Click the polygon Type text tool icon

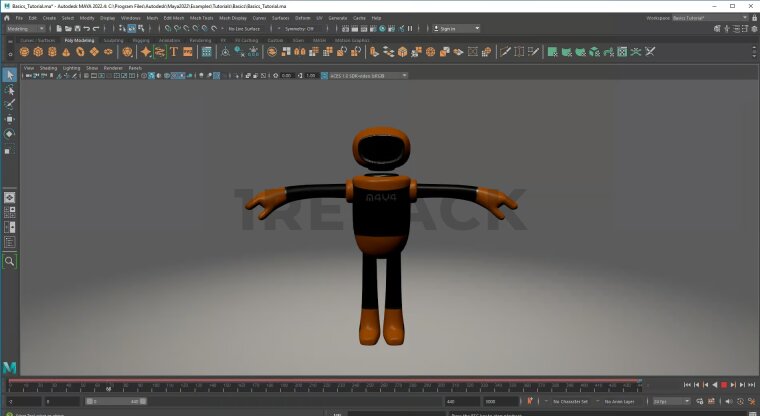pyautogui.click(x=173, y=51)
